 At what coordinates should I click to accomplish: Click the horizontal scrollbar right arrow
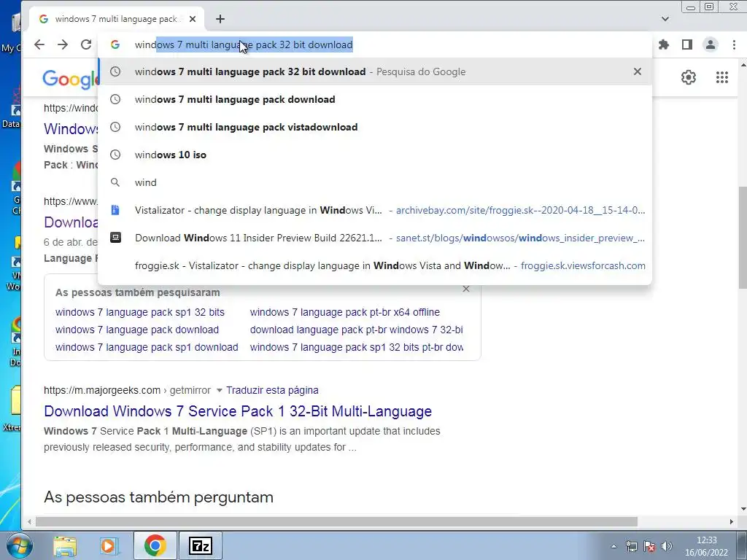[731, 522]
